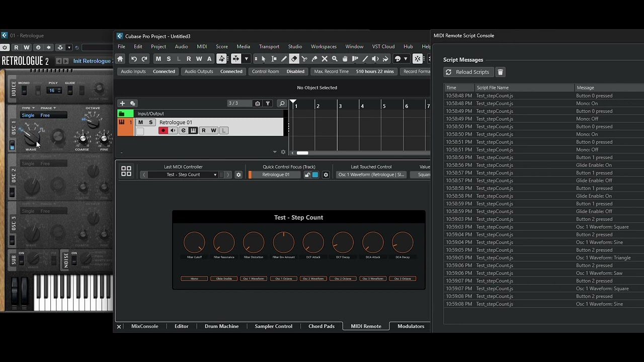644x362 pixels.
Task: Toggle global Mute states M in toolbar
Action: tap(158, 59)
